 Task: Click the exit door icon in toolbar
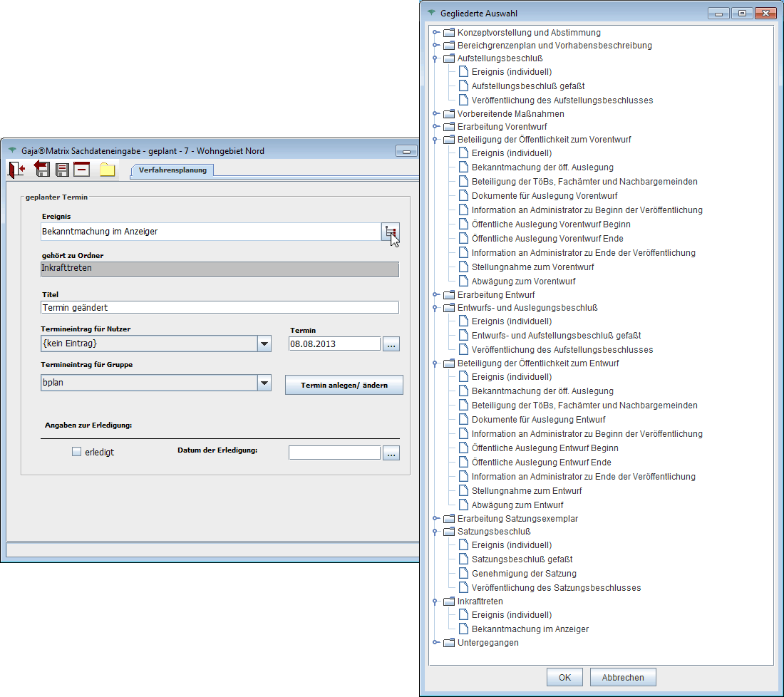(x=16, y=169)
